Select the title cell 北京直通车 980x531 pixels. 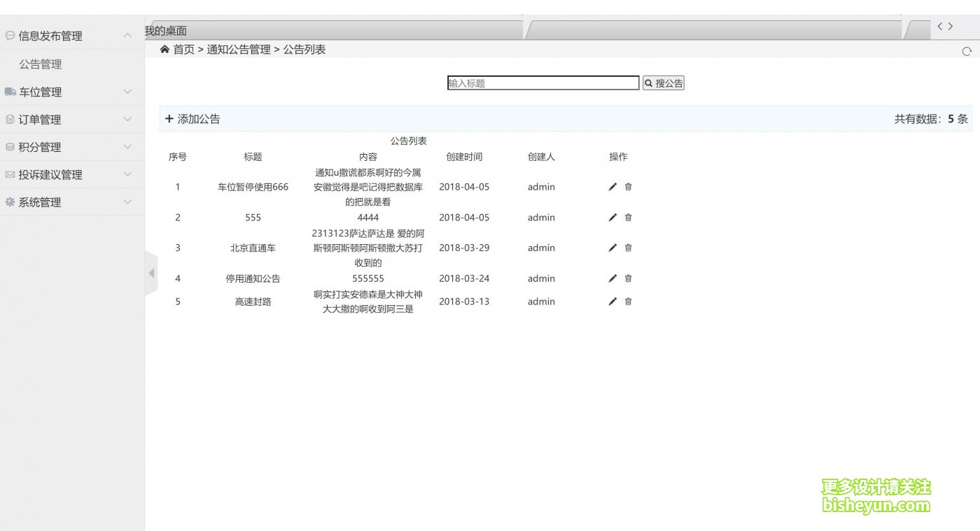tap(253, 248)
